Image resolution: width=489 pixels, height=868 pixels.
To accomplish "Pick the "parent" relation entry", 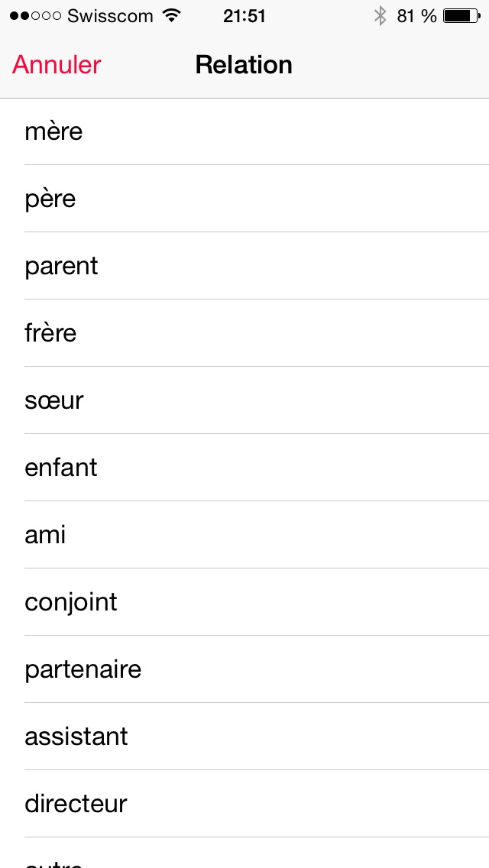I will click(x=244, y=266).
